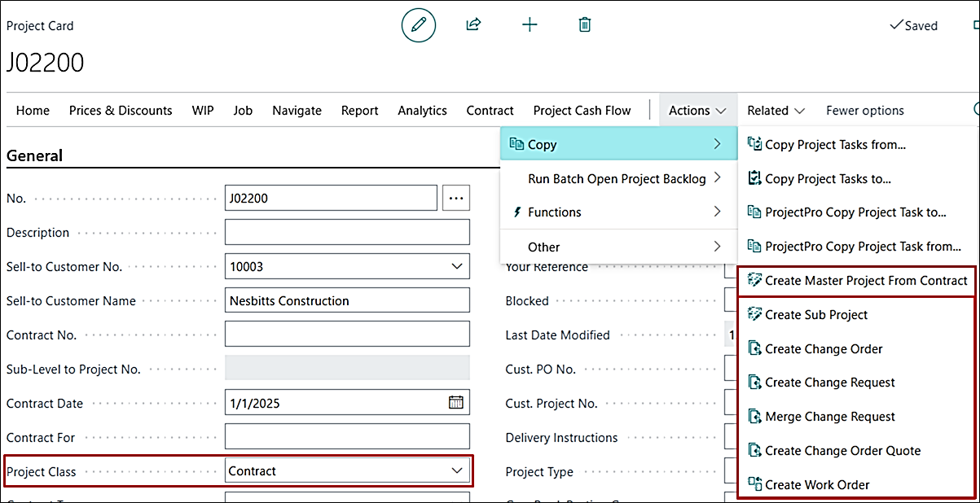Open Sell-to Customer No. dropdown

(x=456, y=266)
